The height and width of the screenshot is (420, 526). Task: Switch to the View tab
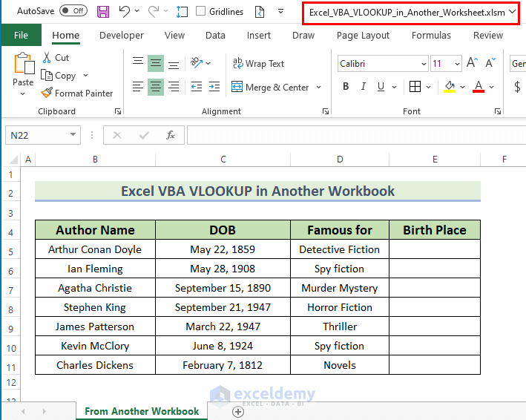[174, 35]
